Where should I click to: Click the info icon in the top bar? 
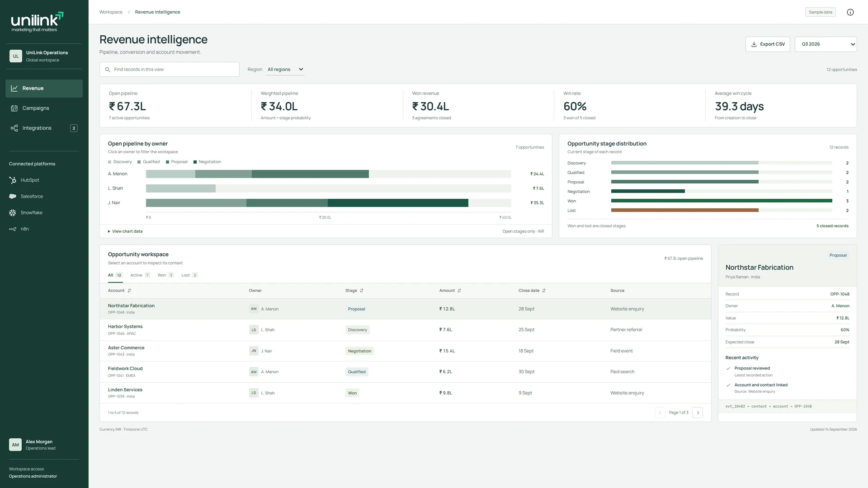pyautogui.click(x=850, y=12)
